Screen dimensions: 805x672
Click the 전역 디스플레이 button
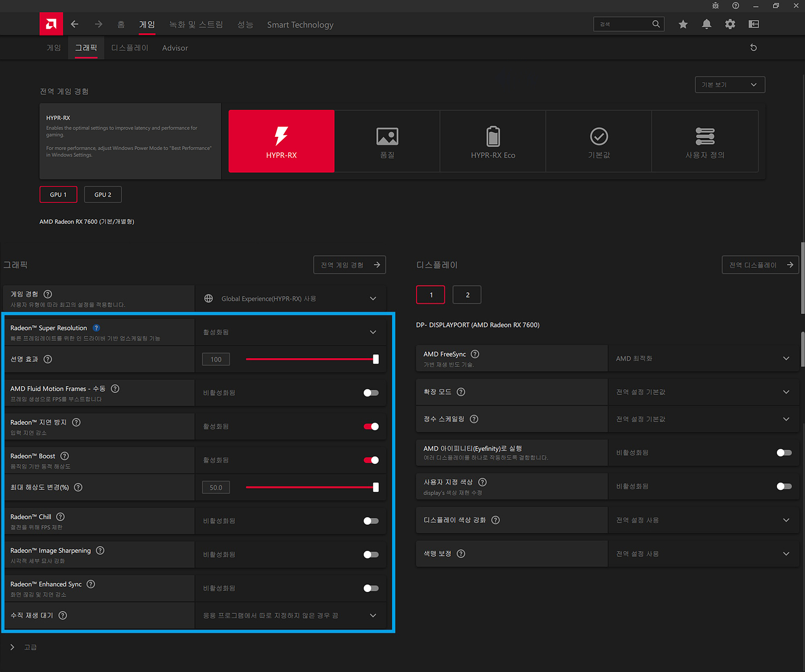[x=760, y=265]
